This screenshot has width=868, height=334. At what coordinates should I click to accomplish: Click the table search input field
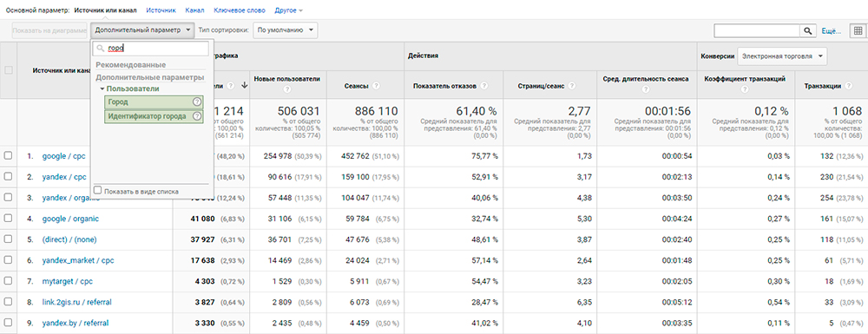pyautogui.click(x=757, y=31)
